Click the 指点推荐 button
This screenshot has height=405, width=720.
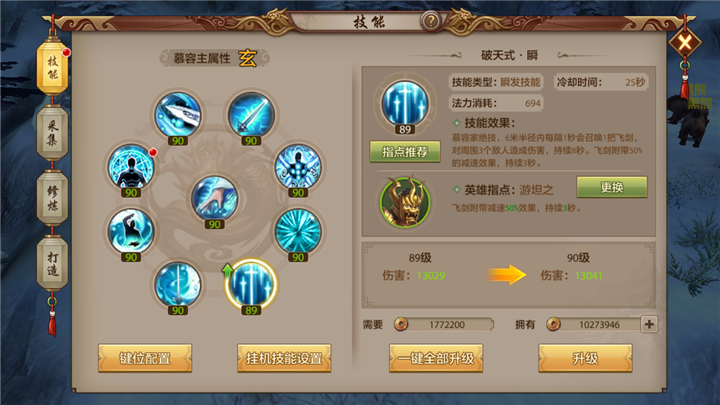click(x=405, y=152)
